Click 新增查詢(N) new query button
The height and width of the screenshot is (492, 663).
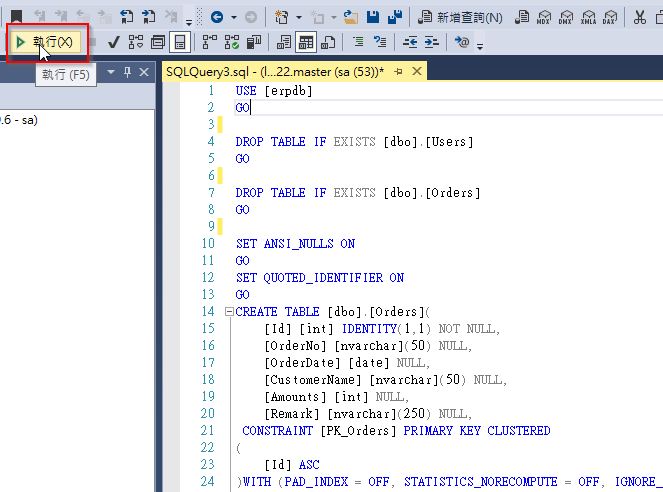point(460,17)
